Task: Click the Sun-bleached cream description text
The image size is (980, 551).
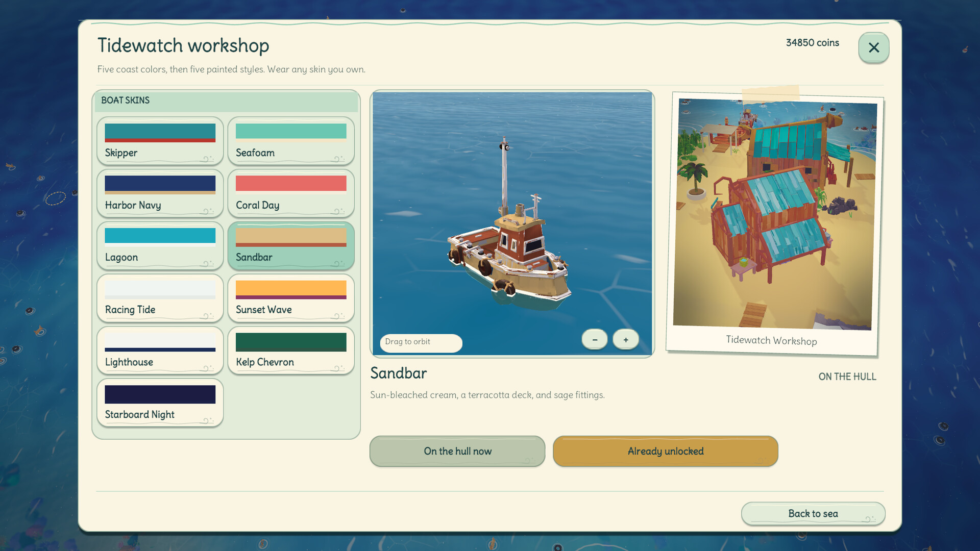Action: pos(487,395)
